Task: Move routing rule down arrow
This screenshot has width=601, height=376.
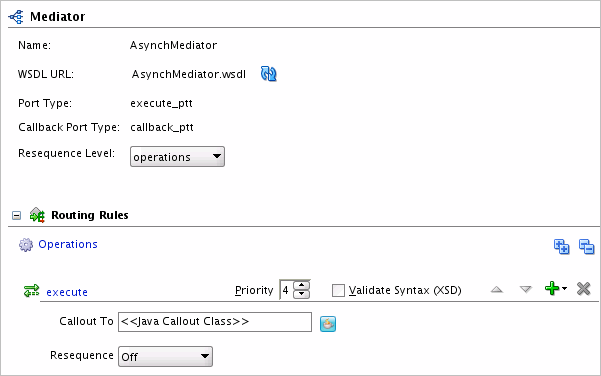Action: tap(525, 289)
